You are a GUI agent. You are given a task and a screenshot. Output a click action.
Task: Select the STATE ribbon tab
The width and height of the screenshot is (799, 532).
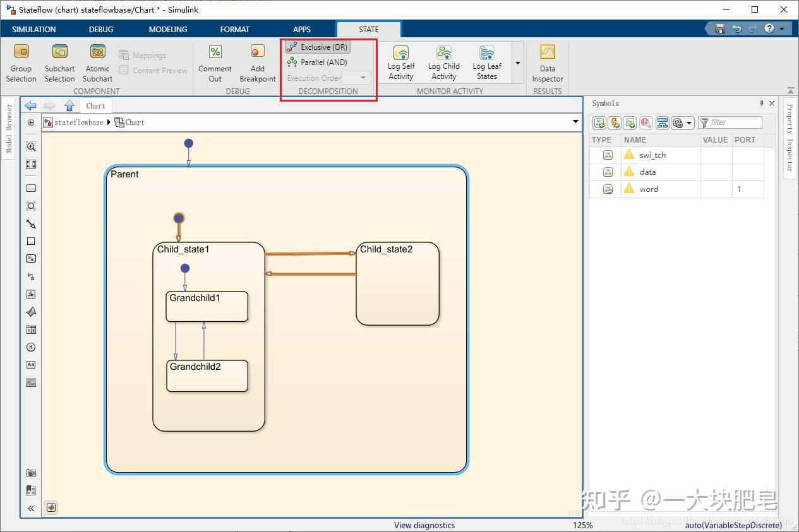[x=369, y=29]
